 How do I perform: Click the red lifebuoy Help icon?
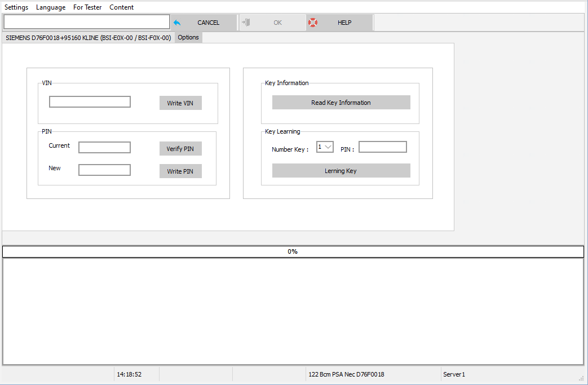point(312,22)
